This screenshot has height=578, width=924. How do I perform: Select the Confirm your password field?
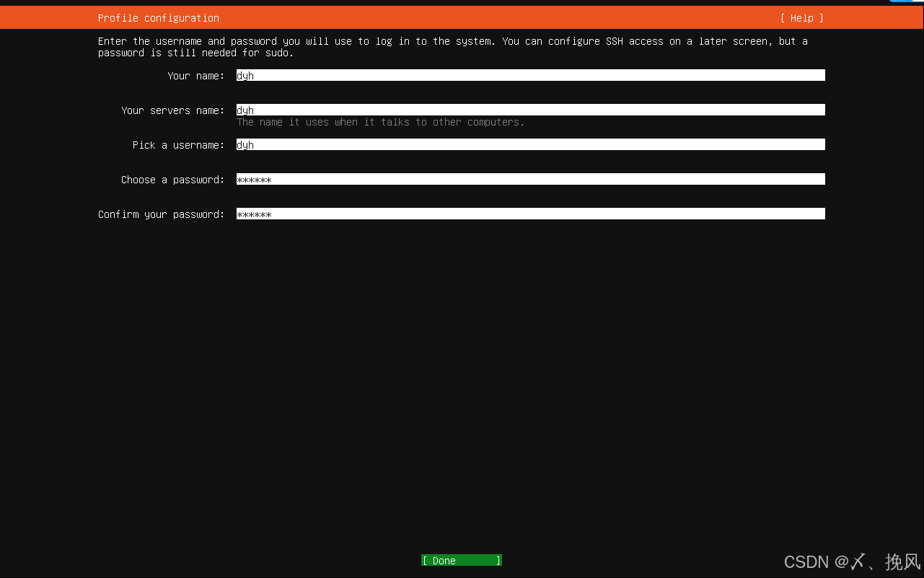coord(530,213)
